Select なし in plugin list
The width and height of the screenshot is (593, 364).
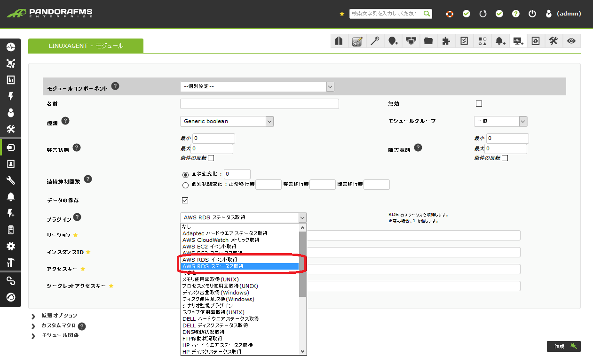coord(240,226)
